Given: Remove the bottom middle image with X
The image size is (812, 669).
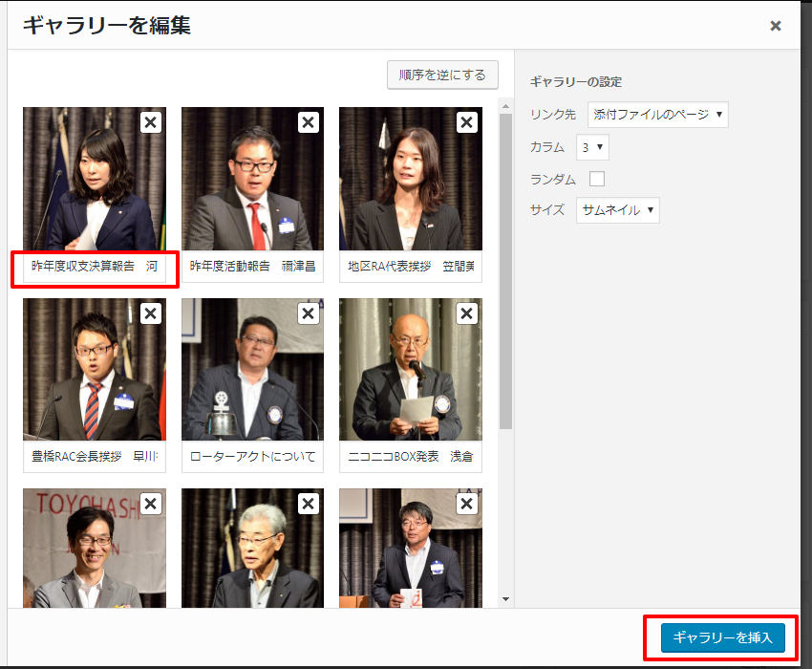Looking at the screenshot, I should [x=308, y=504].
